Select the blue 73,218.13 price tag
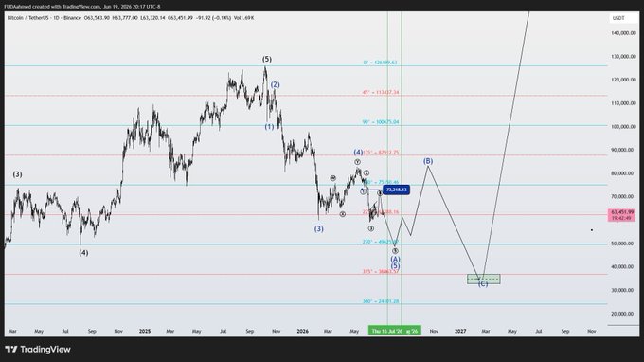644x362 pixels. pyautogui.click(x=396, y=190)
